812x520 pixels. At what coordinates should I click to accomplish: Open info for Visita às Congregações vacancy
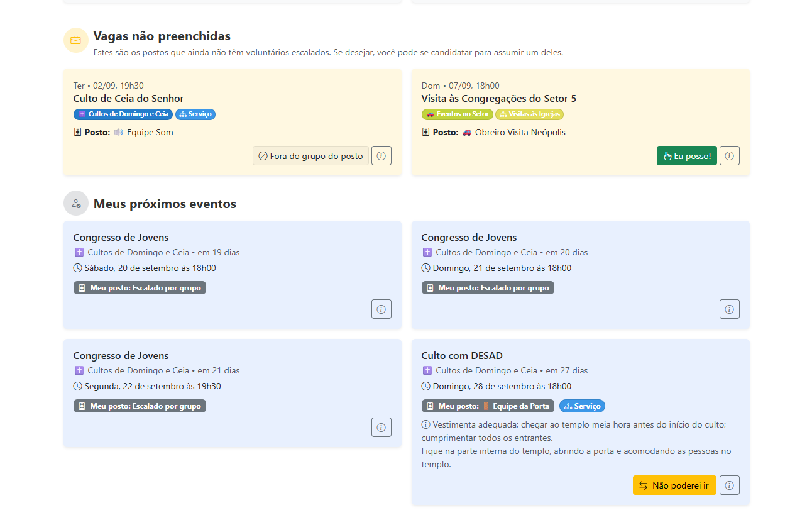(729, 156)
